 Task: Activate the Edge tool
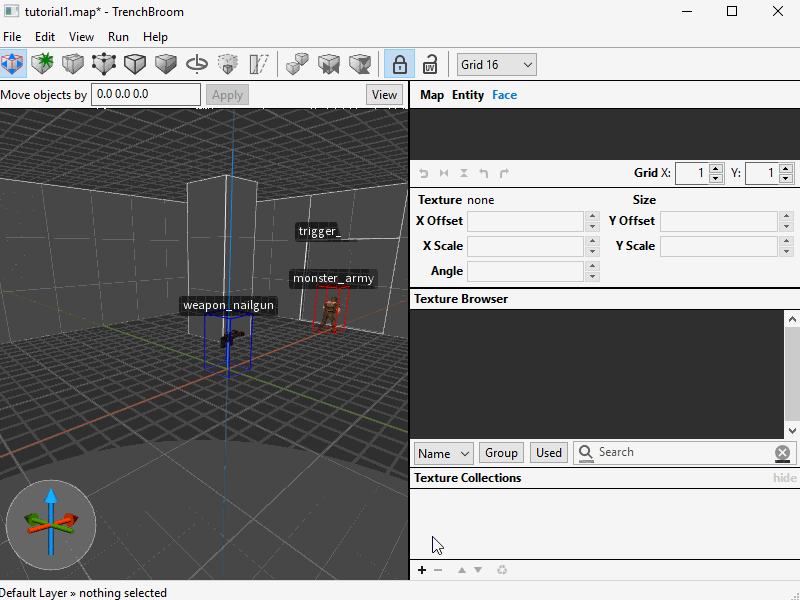pos(135,64)
